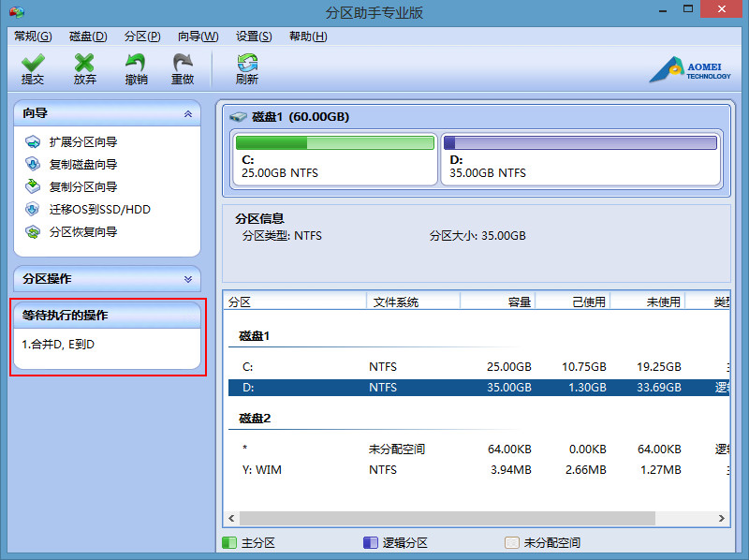
Task: Open the 帮助(H) menu
Action: pos(308,37)
